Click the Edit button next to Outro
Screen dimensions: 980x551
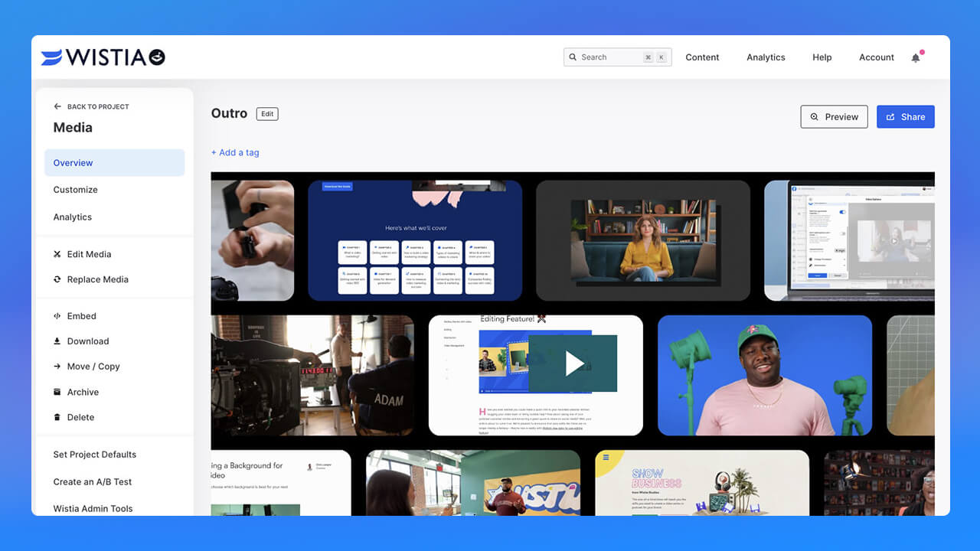tap(267, 114)
